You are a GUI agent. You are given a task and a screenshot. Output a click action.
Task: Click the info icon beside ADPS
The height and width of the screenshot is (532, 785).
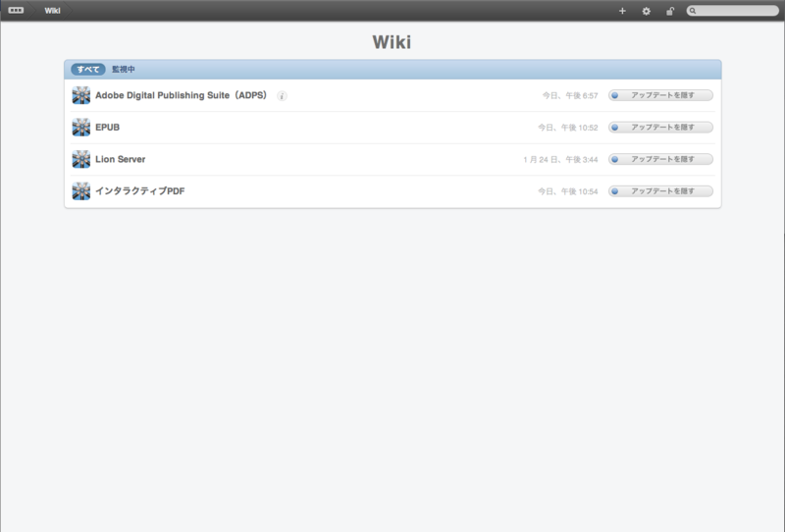click(282, 95)
